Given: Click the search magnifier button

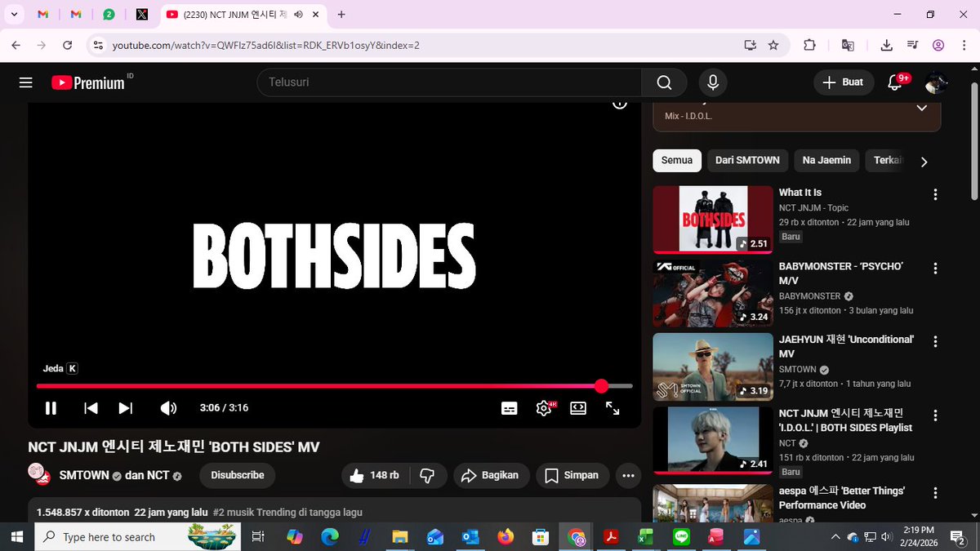Looking at the screenshot, I should point(665,82).
